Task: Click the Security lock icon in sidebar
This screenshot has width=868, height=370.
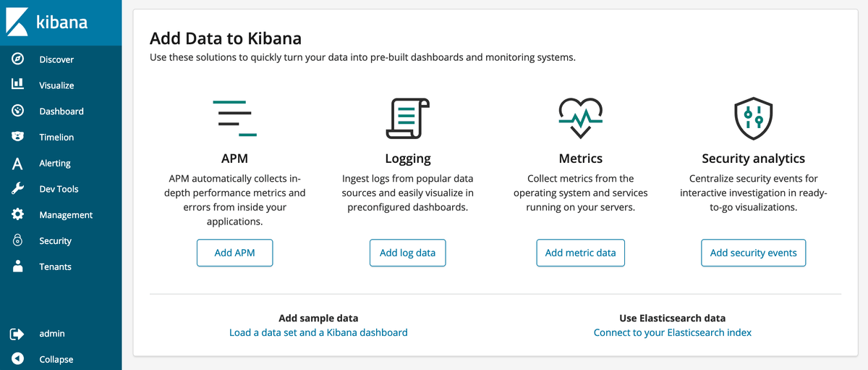Action: [x=18, y=240]
